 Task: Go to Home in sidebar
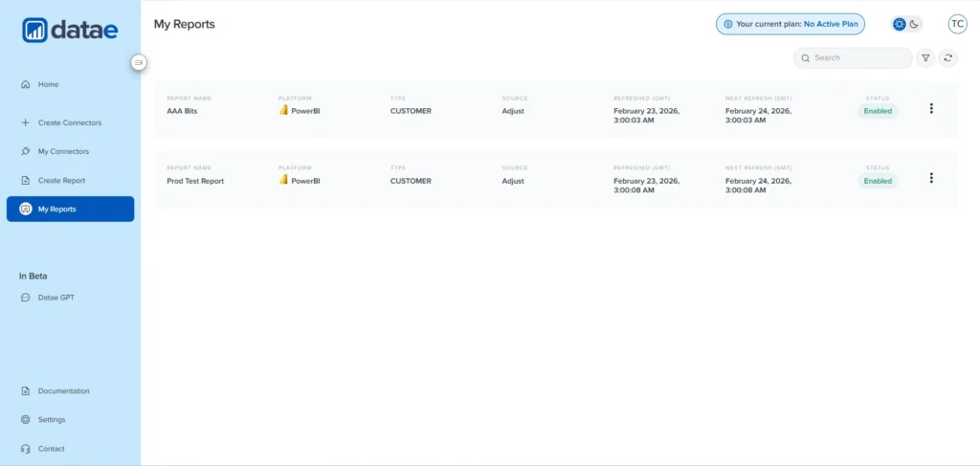pos(48,84)
